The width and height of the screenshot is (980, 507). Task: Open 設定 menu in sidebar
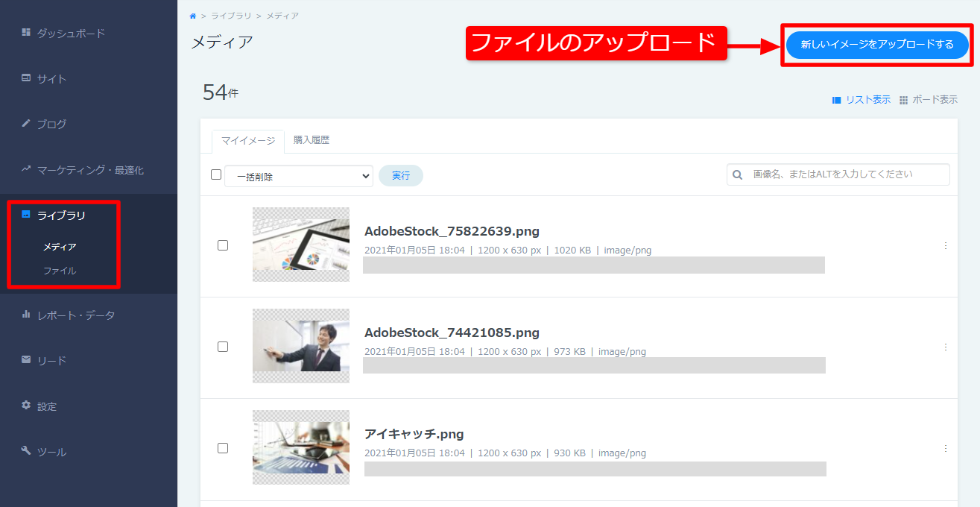coord(47,406)
